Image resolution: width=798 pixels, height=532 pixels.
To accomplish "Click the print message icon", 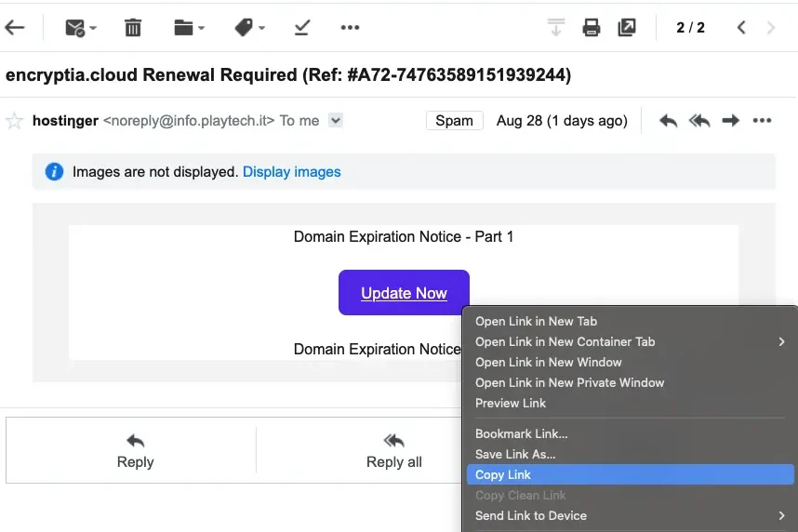I will click(x=592, y=28).
